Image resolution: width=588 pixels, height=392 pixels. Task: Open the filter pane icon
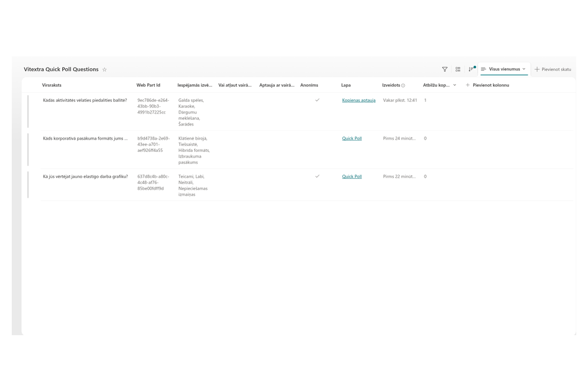click(x=445, y=70)
